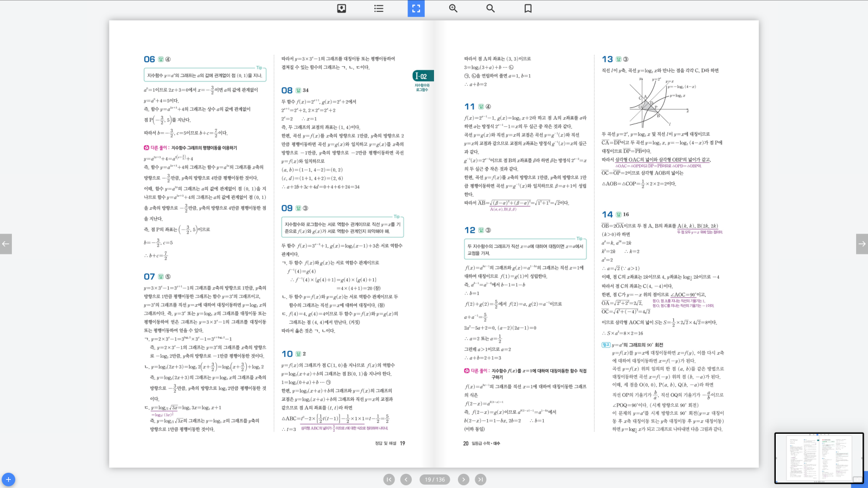This screenshot has height=488, width=868.
Task: Click the zoom-in magnifier icon
Action: (453, 9)
